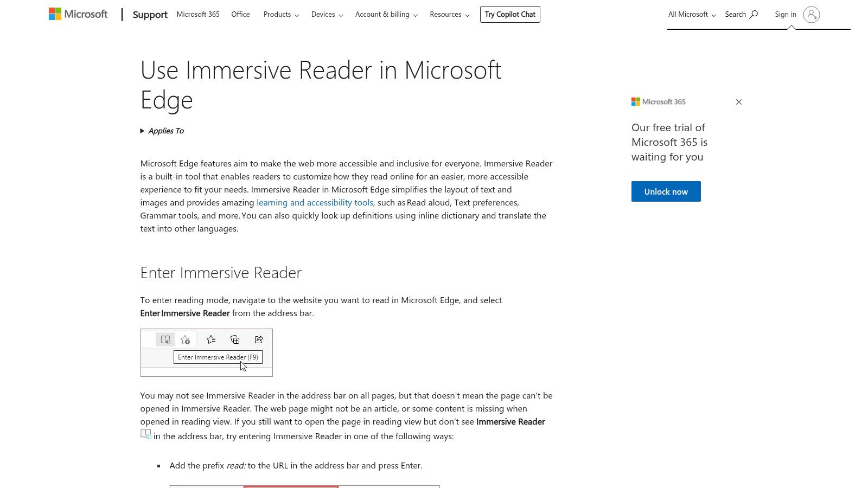Select the Share page icon

pos(259,339)
